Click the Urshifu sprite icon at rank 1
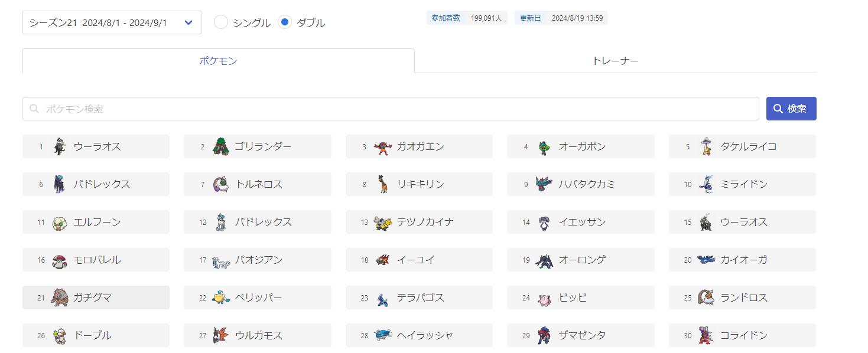This screenshot has width=868, height=353. [x=59, y=146]
